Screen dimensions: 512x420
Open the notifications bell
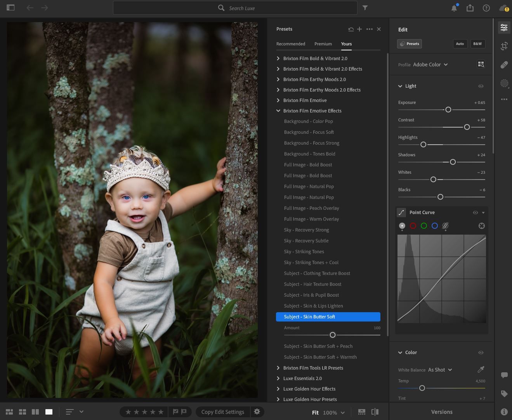pos(454,8)
